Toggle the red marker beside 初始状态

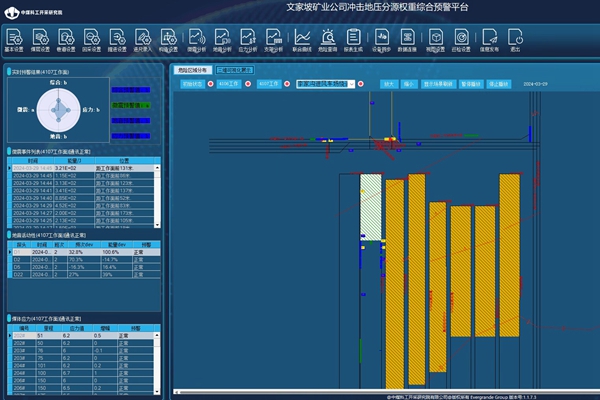211,86
